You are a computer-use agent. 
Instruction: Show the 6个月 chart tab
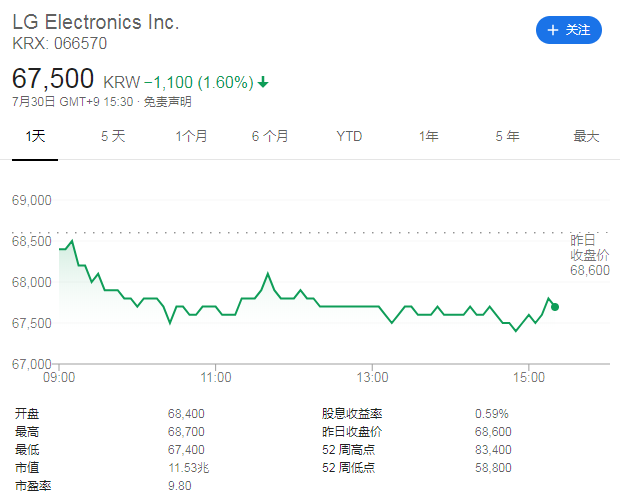(270, 136)
